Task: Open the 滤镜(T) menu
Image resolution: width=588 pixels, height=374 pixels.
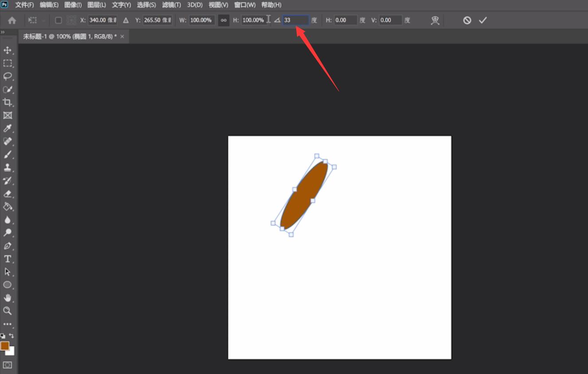Action: coord(172,5)
